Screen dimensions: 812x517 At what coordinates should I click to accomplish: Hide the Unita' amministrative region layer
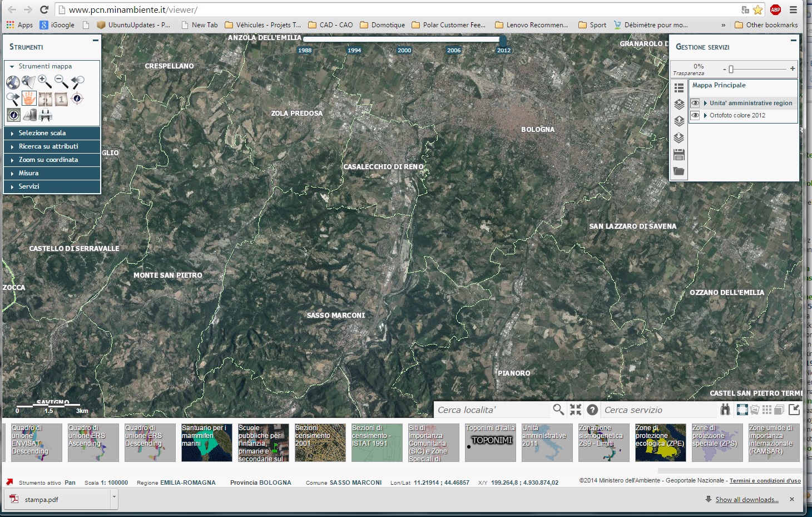pos(695,103)
